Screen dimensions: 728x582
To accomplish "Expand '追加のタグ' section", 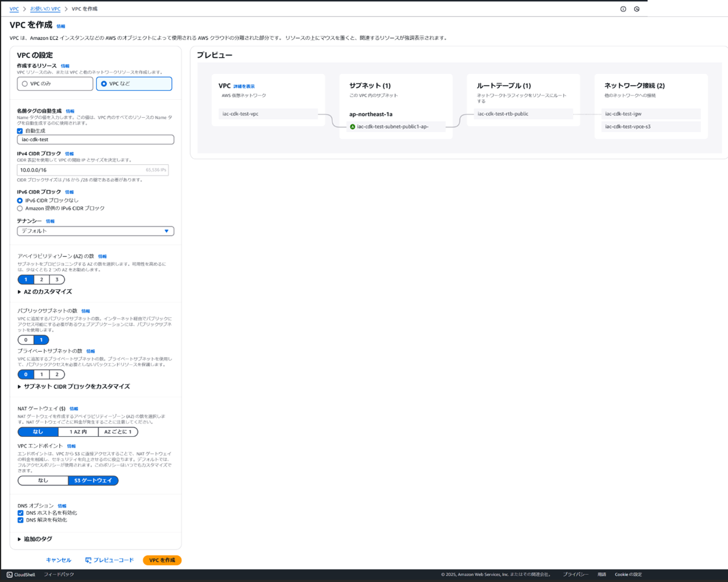I will click(x=35, y=539).
